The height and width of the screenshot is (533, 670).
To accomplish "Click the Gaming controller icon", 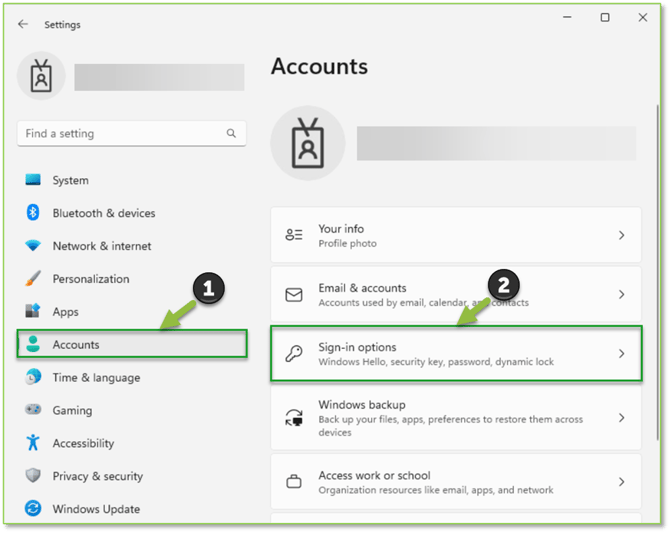I will pyautogui.click(x=33, y=410).
